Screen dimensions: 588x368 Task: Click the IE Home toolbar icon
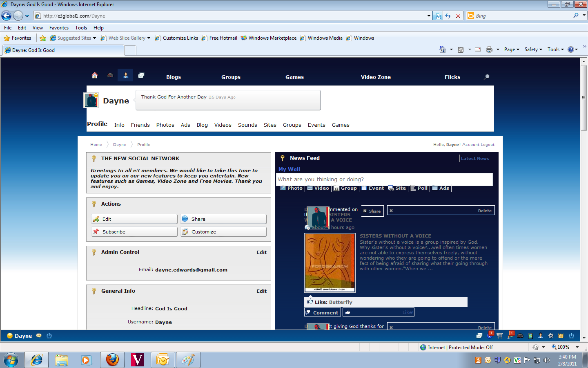(442, 49)
